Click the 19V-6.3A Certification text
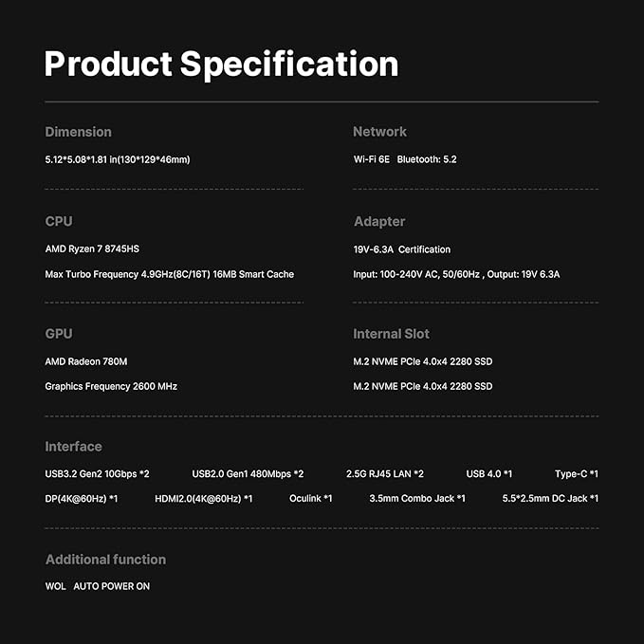This screenshot has height=644, width=644. (x=401, y=249)
